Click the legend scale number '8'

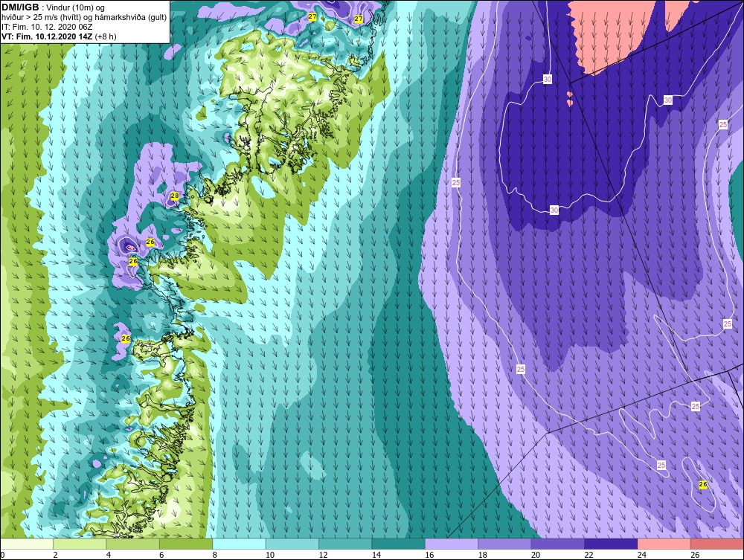215,555
